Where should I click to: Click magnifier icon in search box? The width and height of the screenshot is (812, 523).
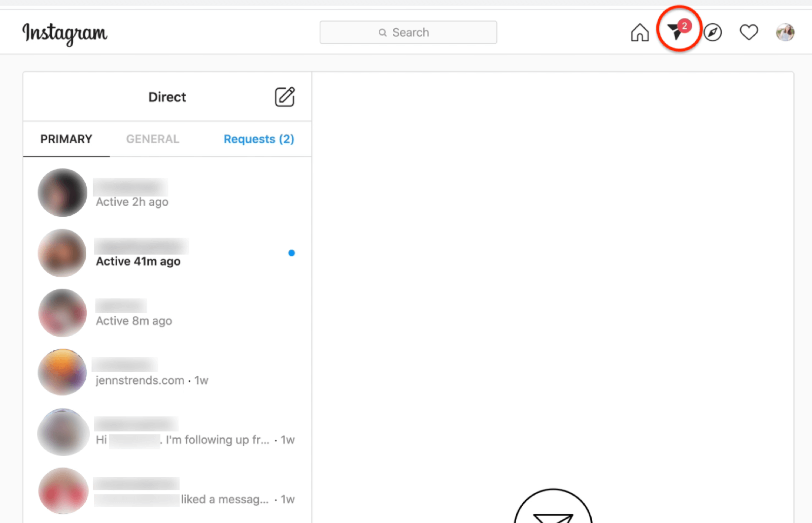[x=383, y=32]
